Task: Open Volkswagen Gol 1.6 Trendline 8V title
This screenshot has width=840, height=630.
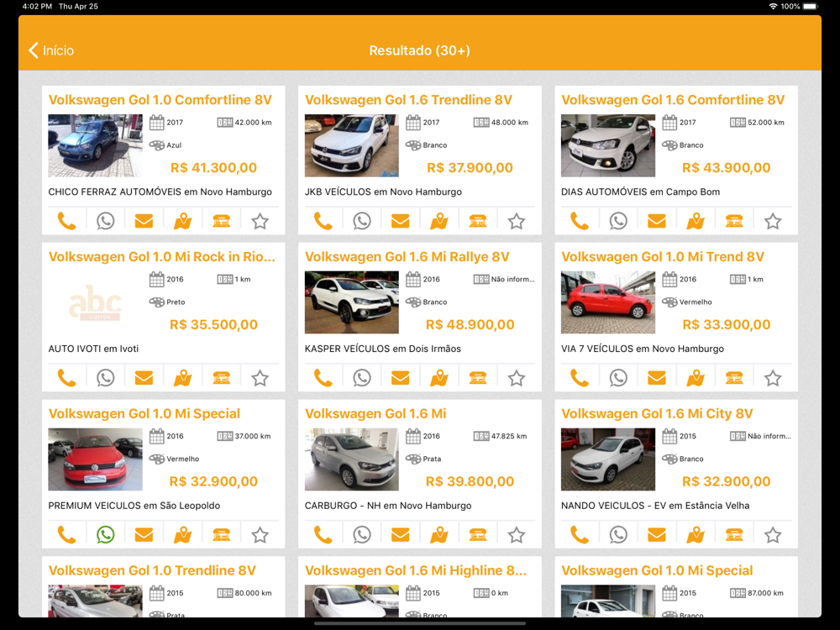Action: [x=408, y=100]
